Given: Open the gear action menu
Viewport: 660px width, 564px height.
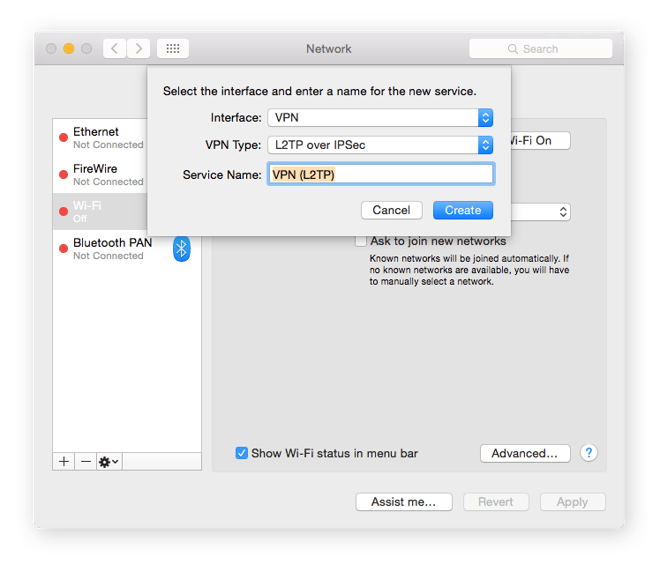Looking at the screenshot, I should (109, 462).
